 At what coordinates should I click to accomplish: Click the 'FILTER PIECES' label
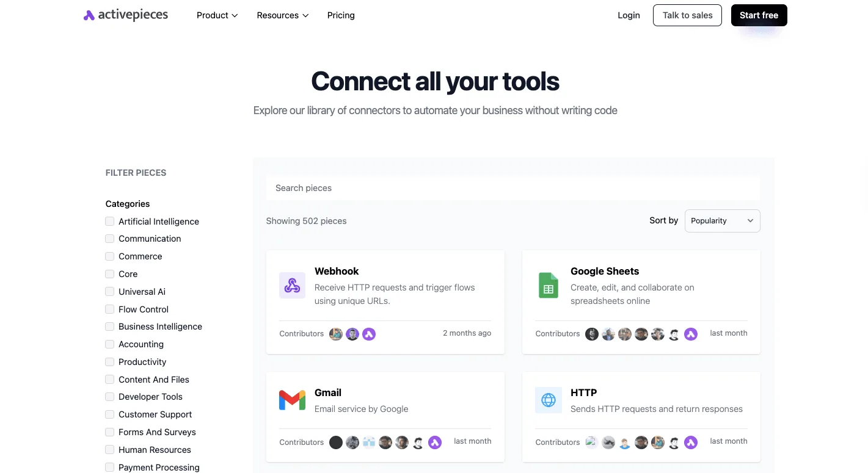pyautogui.click(x=136, y=173)
